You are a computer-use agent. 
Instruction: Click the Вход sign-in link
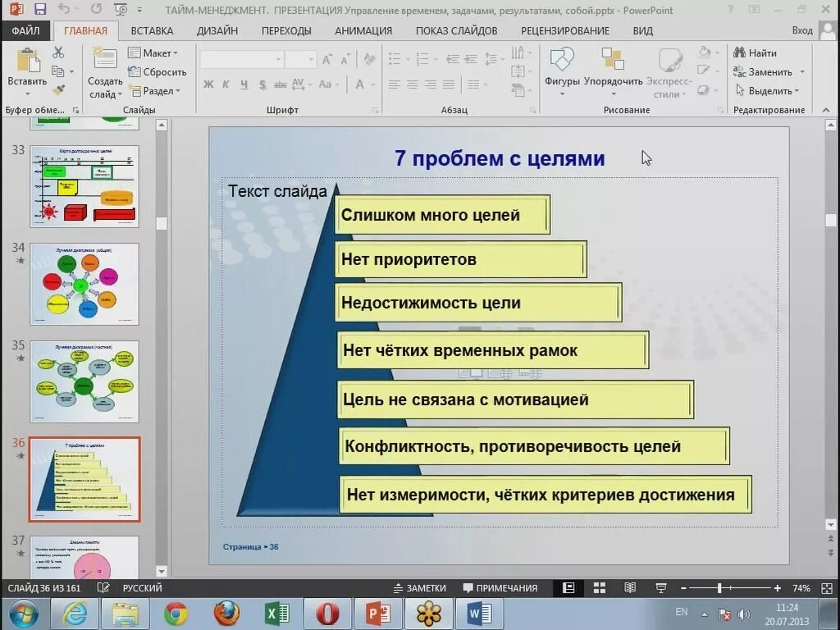tap(802, 30)
